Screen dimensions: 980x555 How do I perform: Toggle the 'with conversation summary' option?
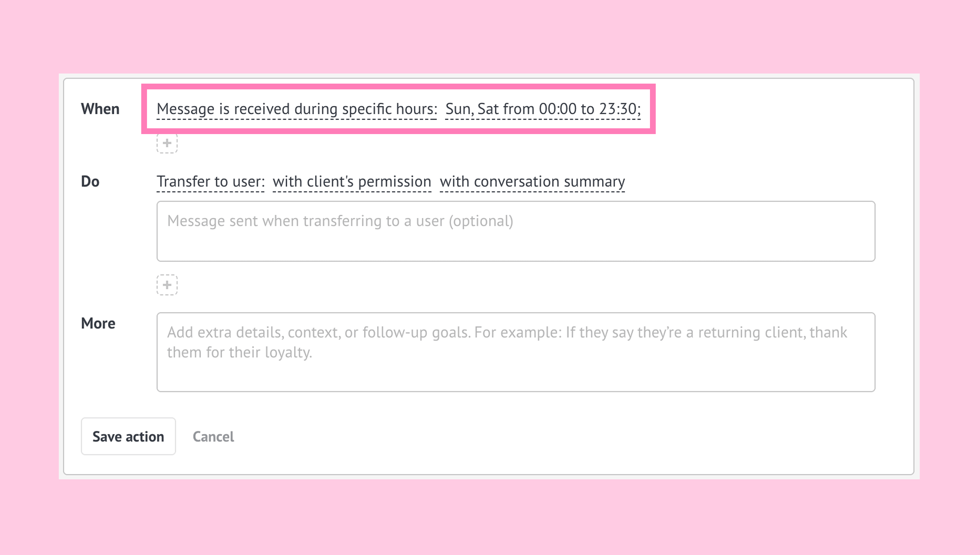(x=532, y=181)
